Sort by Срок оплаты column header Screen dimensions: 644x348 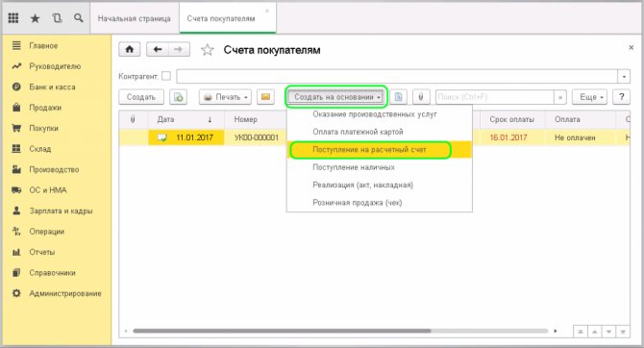511,119
